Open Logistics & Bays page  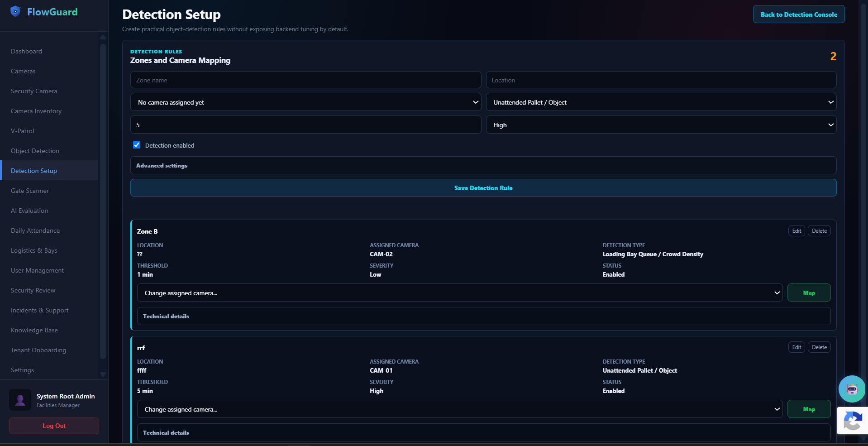(x=49, y=250)
